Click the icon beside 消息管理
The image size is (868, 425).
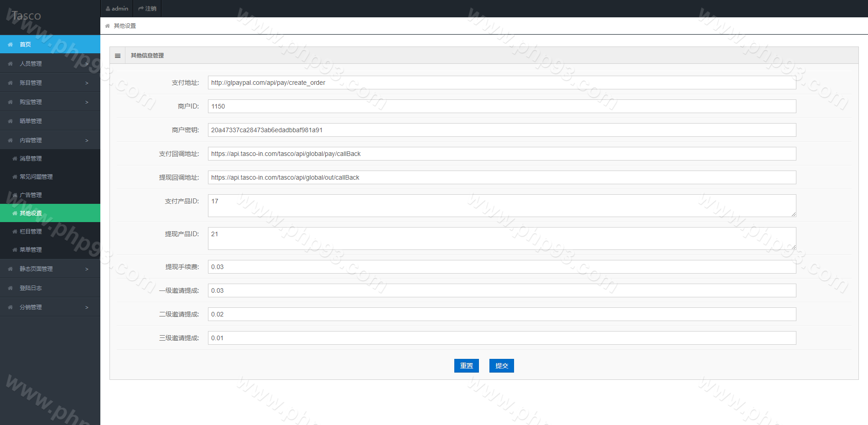pos(15,159)
